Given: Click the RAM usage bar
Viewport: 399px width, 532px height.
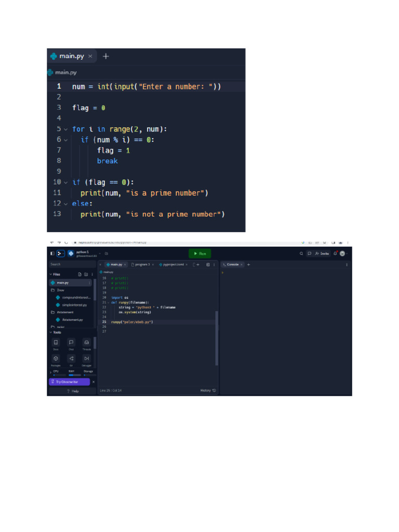Looking at the screenshot, I should click(75, 375).
